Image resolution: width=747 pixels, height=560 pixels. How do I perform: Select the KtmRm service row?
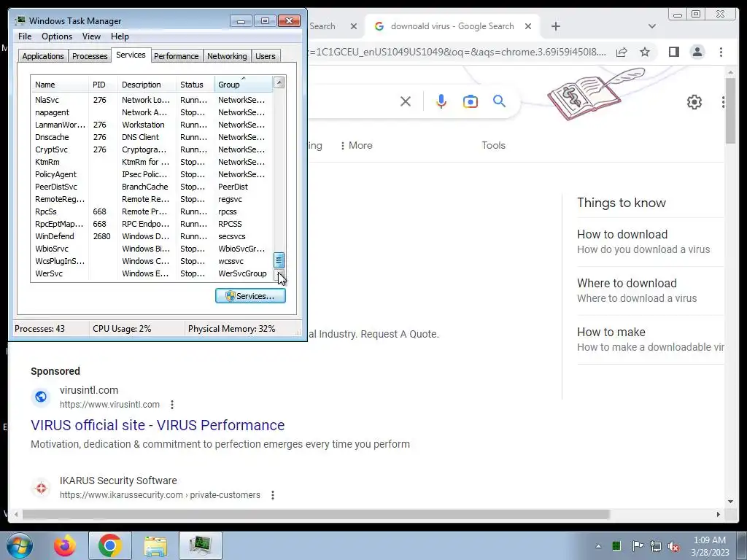(x=152, y=162)
